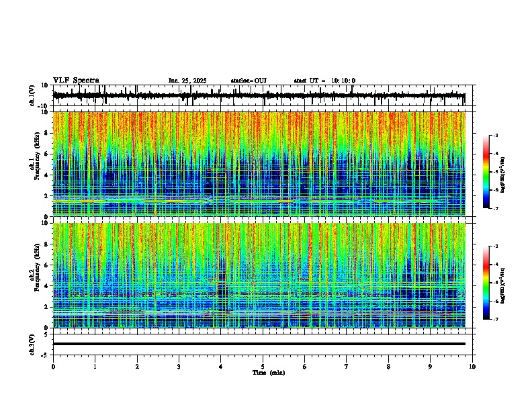This screenshot has height=411, width=532.
Task: Click the time axis tick label "9"
Action: (430, 367)
